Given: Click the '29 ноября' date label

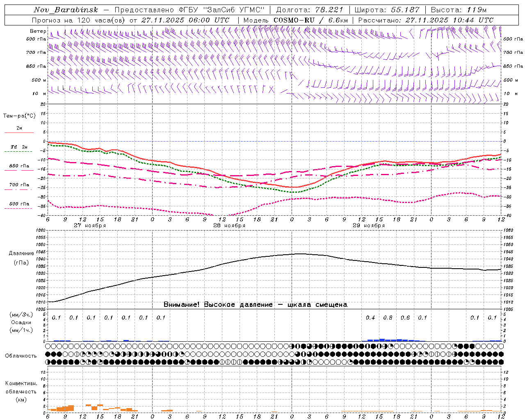Looking at the screenshot, I should (x=369, y=226).
